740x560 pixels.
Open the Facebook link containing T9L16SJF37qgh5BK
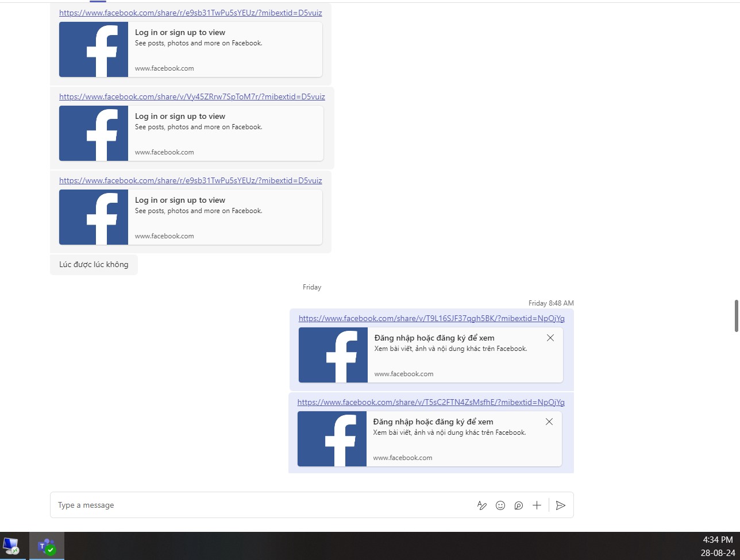pos(431,318)
